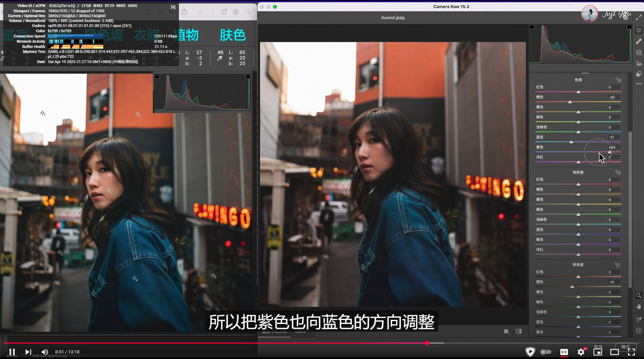Select the Healing bandage tool in Camera Raw
This screenshot has height=359, width=644.
[639, 41]
